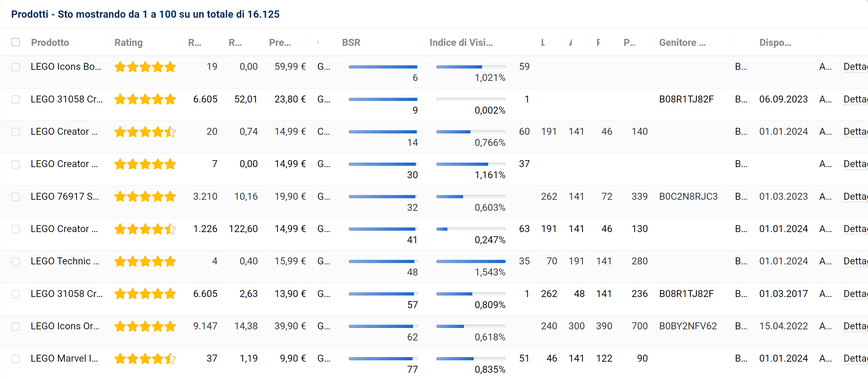Tick the select-all checkbox in table header
The width and height of the screenshot is (868, 379).
tap(16, 42)
